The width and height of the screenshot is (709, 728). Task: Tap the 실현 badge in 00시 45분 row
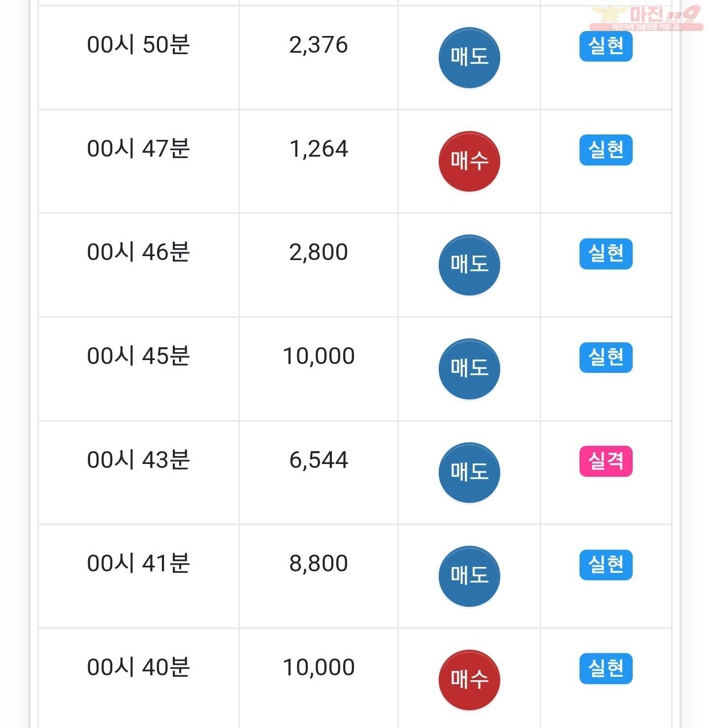click(606, 357)
